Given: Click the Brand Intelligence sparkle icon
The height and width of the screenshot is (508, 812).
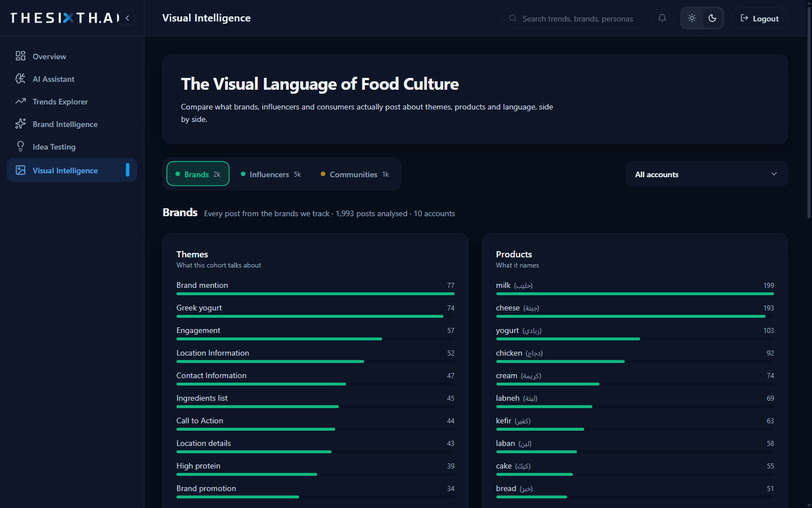Looking at the screenshot, I should point(20,124).
